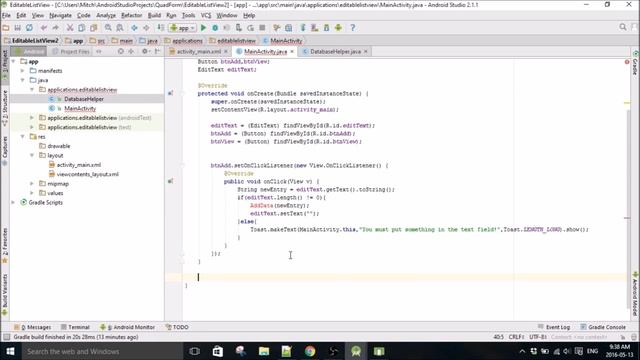Open the Analyze menu

106,16
